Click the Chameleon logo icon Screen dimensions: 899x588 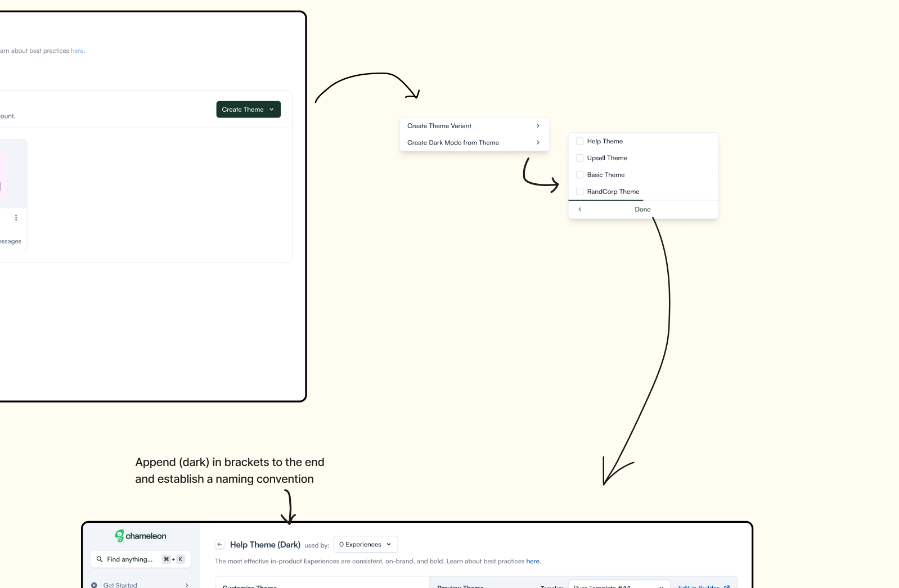[119, 536]
